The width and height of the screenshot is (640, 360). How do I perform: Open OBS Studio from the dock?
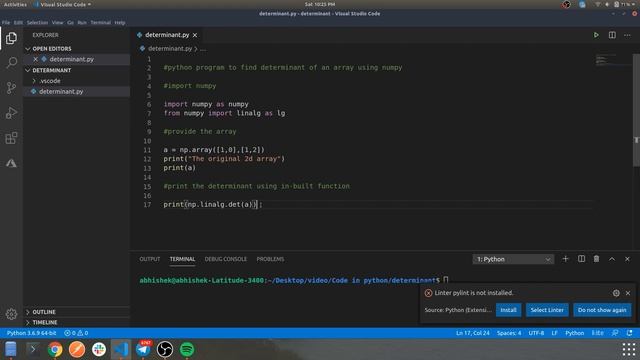(165, 349)
